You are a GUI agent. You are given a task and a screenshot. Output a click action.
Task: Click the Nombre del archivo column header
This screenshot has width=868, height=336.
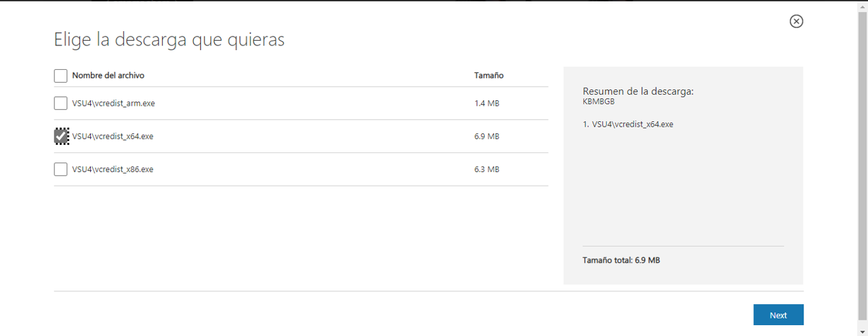(108, 75)
